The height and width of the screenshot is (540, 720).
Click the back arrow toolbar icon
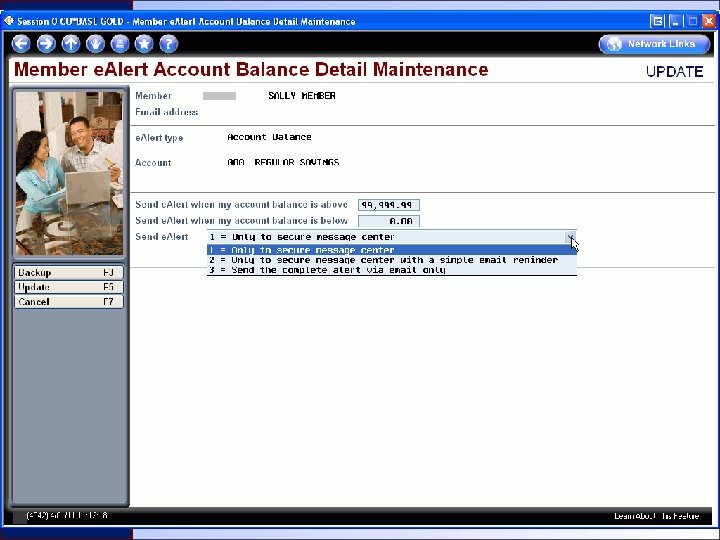point(21,44)
